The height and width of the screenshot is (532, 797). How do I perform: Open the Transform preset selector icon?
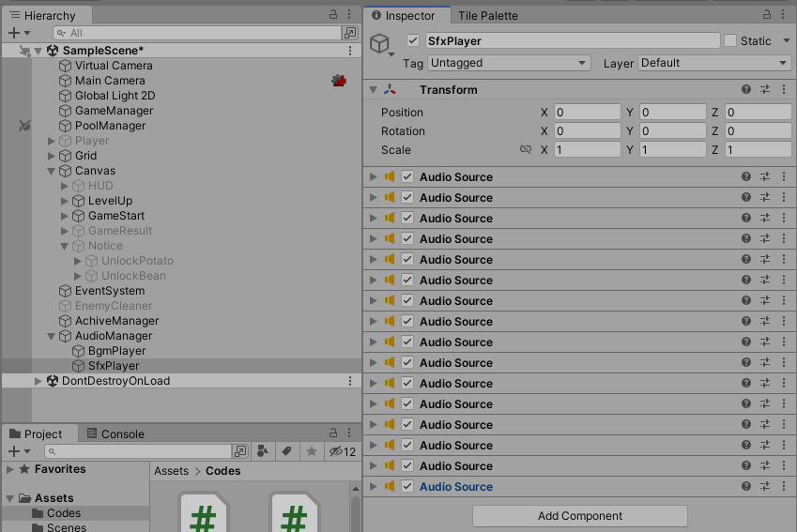coord(765,89)
